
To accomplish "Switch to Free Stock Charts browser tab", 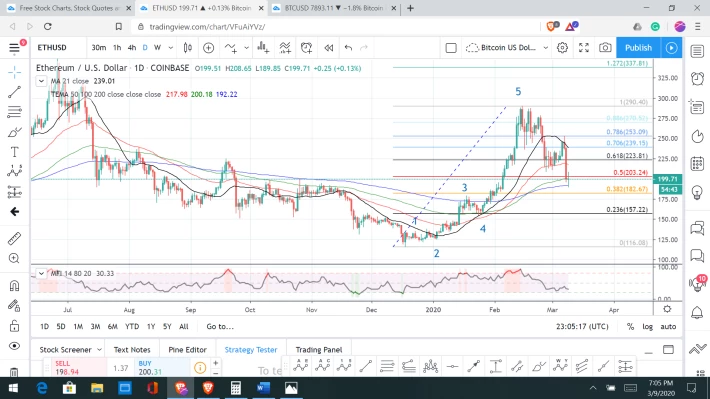I will click(69, 8).
